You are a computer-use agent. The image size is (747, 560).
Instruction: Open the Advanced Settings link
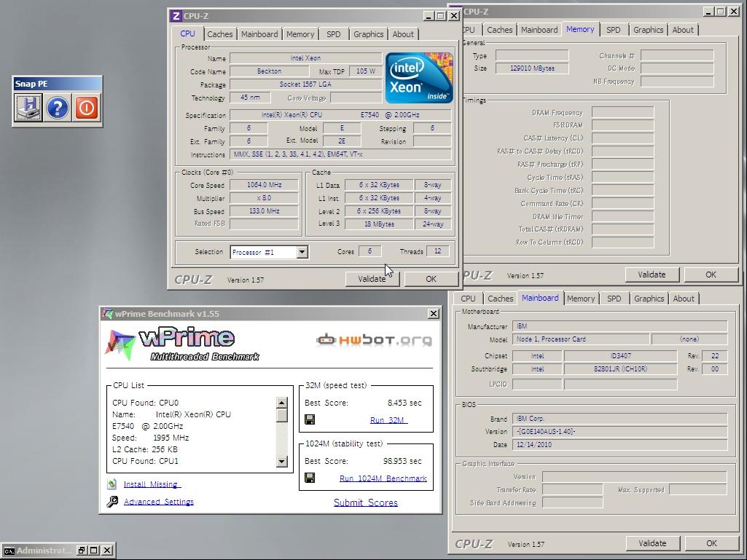coord(159,502)
